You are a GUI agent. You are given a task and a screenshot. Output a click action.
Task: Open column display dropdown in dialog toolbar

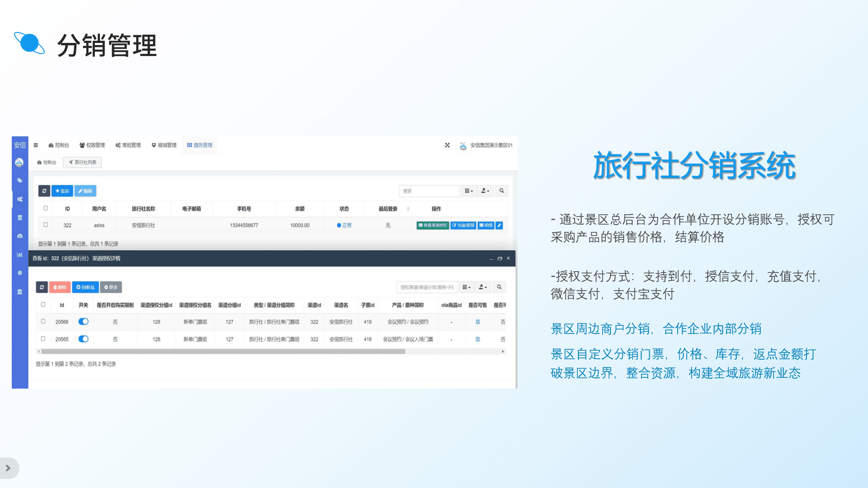[x=467, y=287]
